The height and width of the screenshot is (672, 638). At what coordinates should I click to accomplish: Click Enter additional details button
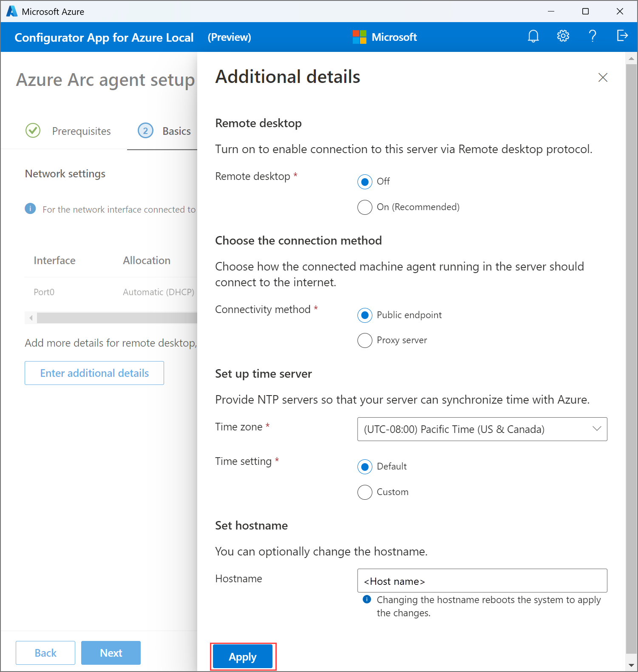click(94, 373)
